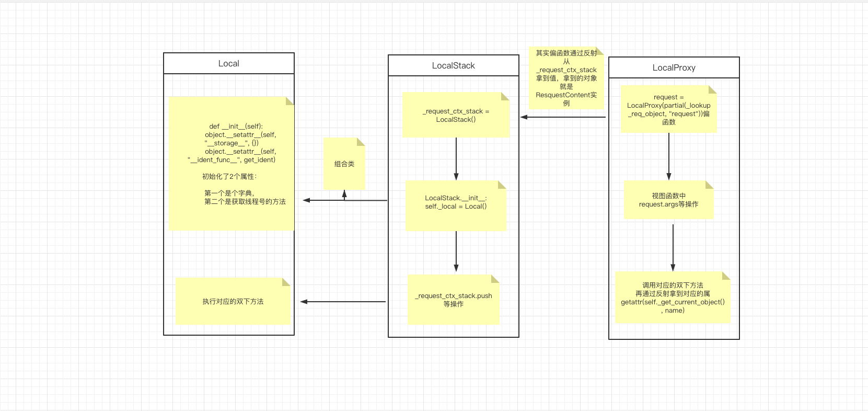Image resolution: width=868 pixels, height=411 pixels.
Task: Click the 'request = LocalProxy(partial(...' note
Action: coord(669,109)
